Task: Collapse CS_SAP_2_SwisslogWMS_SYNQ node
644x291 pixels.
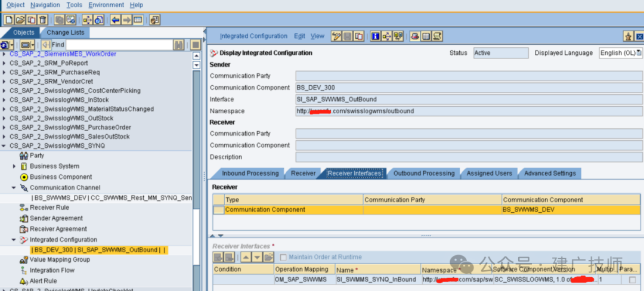Action: pos(5,145)
